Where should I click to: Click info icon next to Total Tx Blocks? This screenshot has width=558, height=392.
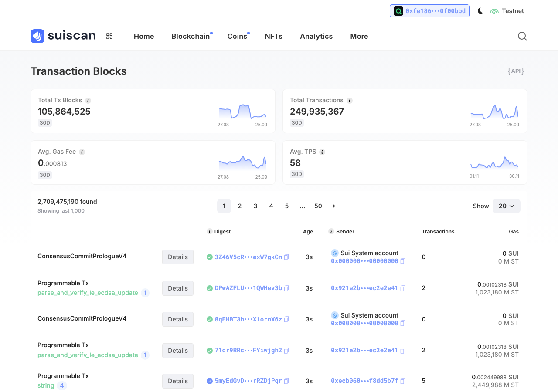click(x=88, y=101)
